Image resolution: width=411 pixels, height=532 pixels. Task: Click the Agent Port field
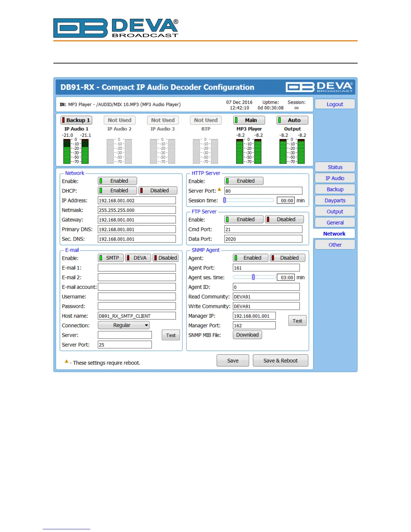tap(266, 268)
